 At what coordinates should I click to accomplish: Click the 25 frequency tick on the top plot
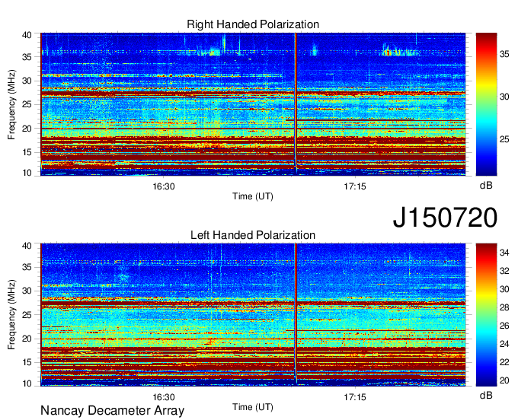(x=27, y=104)
